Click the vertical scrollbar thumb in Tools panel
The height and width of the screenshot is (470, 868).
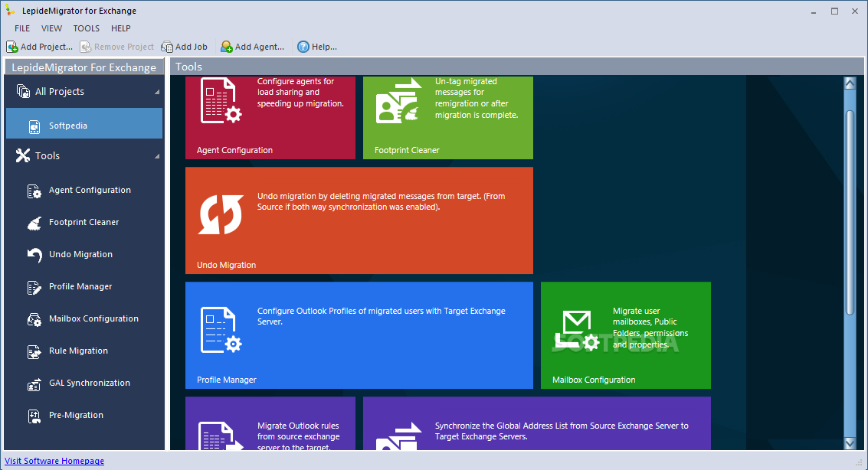850,213
